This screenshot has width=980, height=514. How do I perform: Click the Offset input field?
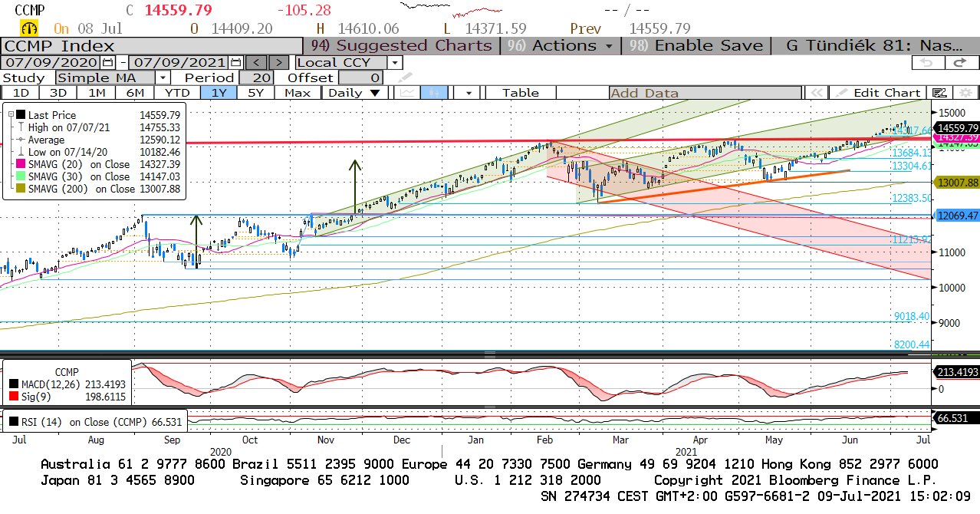pos(361,77)
